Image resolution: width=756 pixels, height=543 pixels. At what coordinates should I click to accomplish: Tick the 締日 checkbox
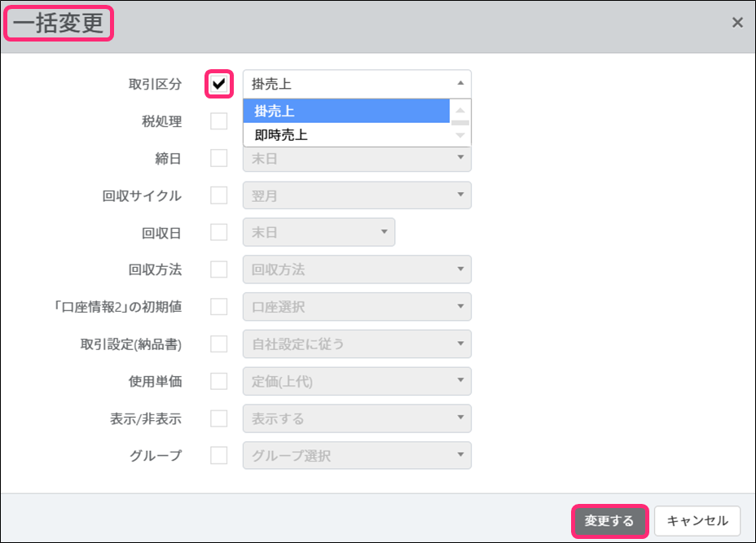(x=219, y=158)
